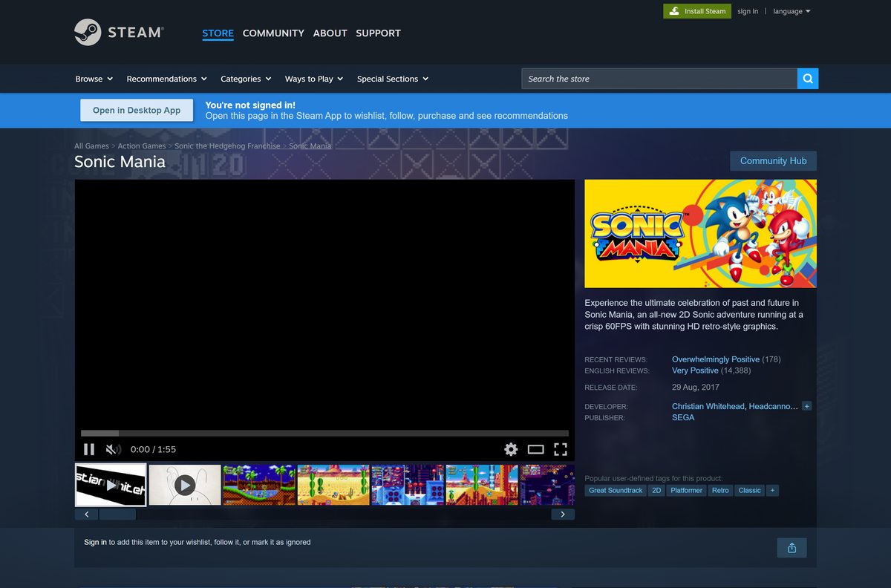Select the Green Hill screenshot thumbnail
This screenshot has width=891, height=588.
click(x=259, y=486)
